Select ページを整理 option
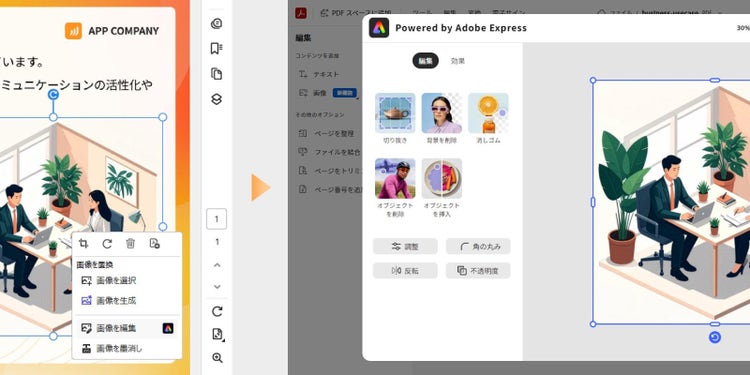This screenshot has width=750, height=375. coord(327,133)
